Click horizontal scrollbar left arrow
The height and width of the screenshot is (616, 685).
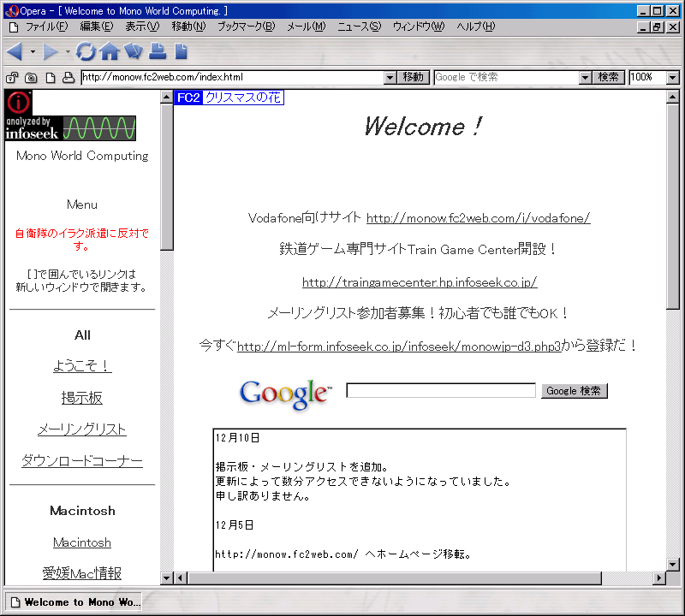point(180,578)
